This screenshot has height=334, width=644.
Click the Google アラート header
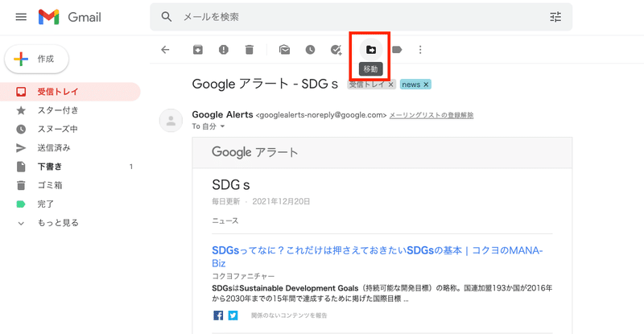[254, 152]
